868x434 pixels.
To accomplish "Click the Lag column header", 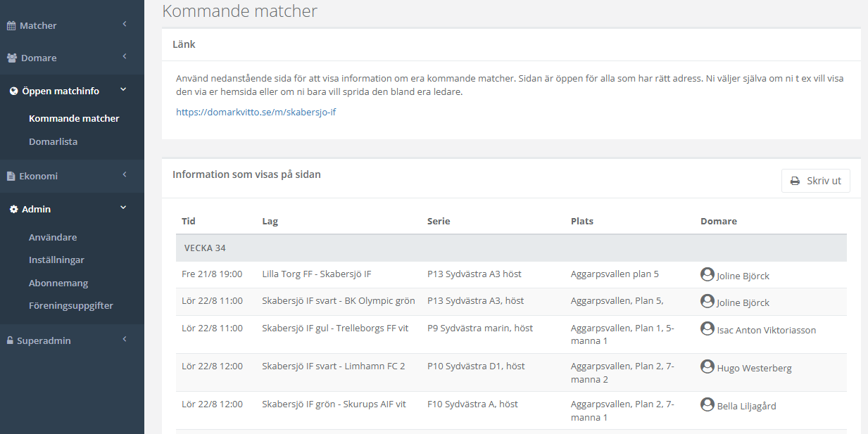I will point(270,221).
